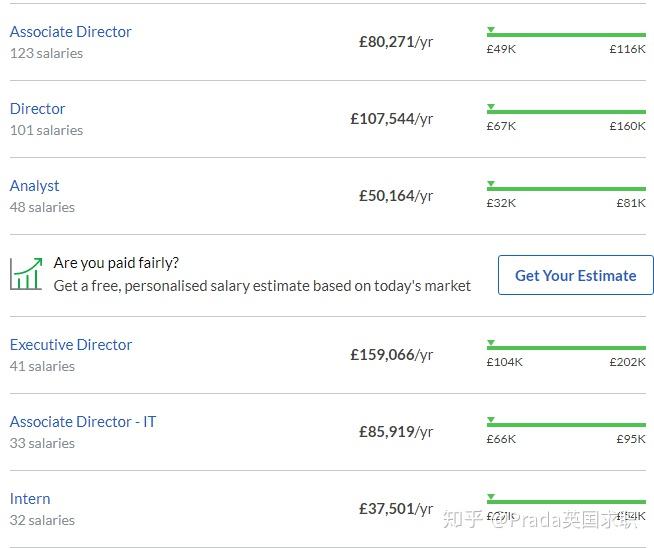This screenshot has height=548, width=654.
Task: Click the Director salary range bar
Action: pyautogui.click(x=566, y=112)
